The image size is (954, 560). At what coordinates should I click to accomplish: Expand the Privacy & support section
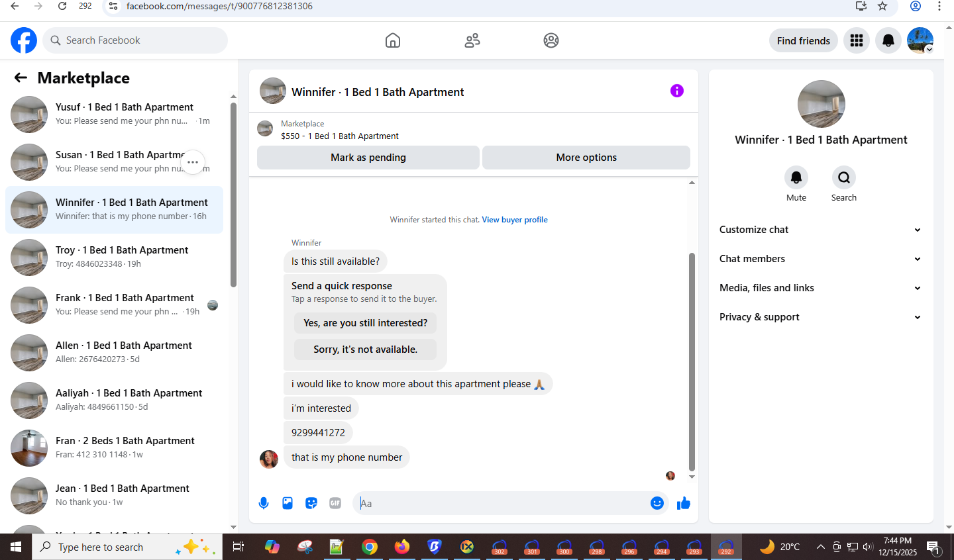(x=821, y=317)
